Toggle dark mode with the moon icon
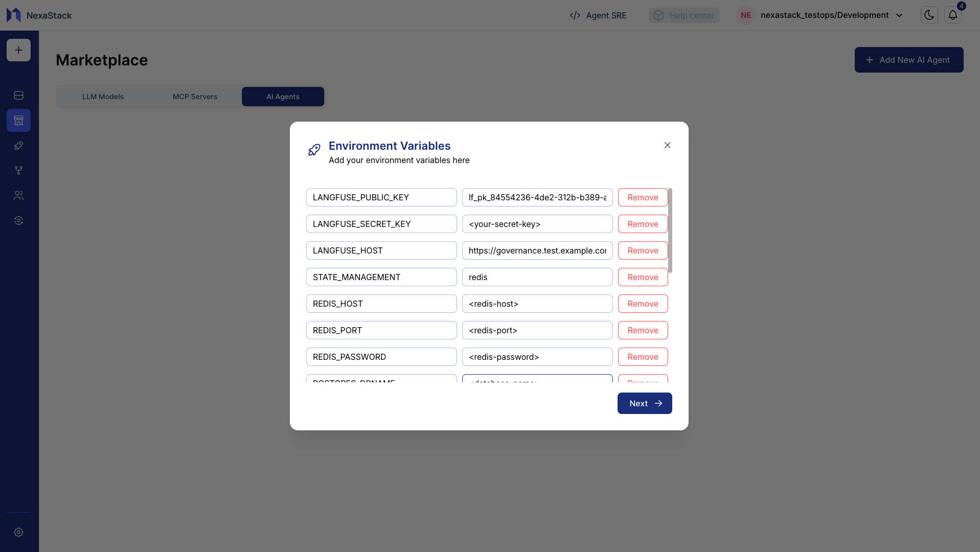The height and width of the screenshot is (552, 980). [929, 15]
